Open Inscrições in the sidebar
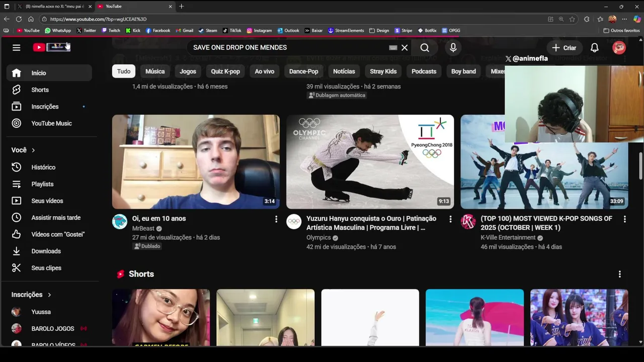 [x=49, y=107]
